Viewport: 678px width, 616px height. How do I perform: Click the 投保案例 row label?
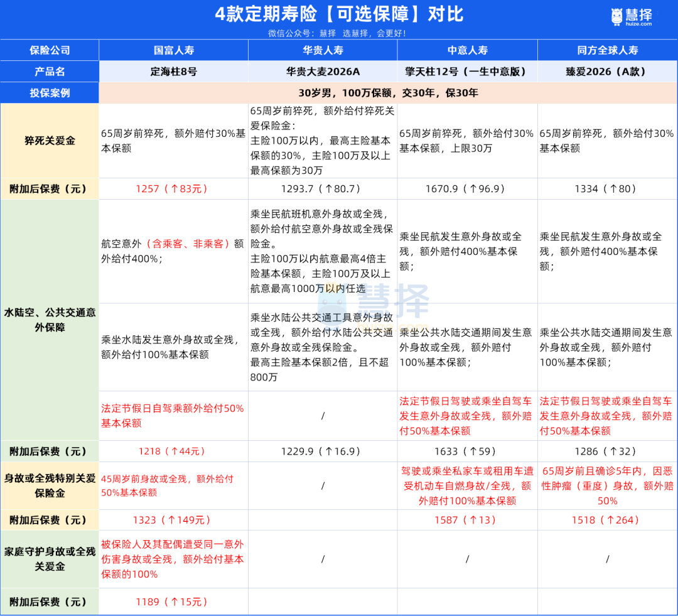[x=50, y=92]
